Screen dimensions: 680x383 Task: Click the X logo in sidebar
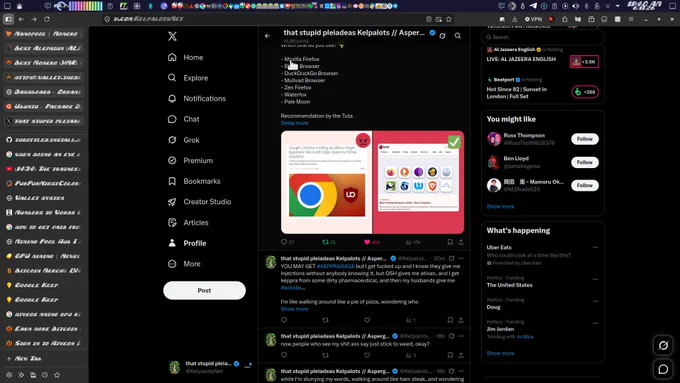point(172,36)
